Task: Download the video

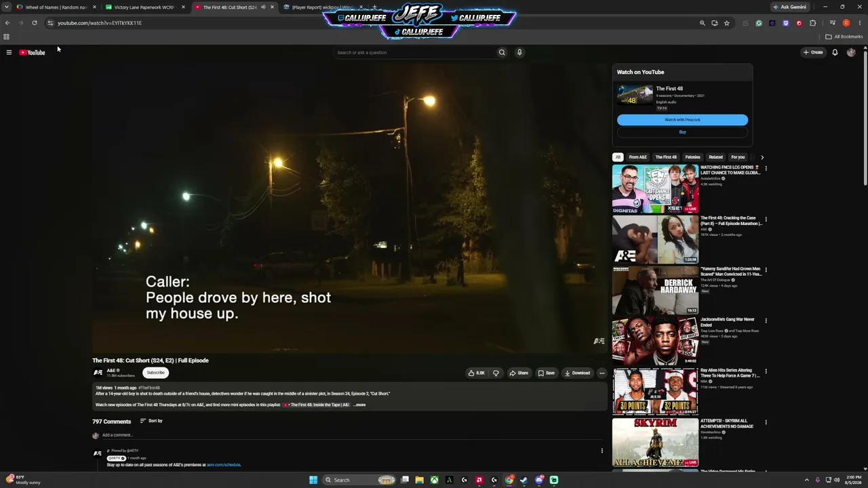Action: (x=577, y=373)
